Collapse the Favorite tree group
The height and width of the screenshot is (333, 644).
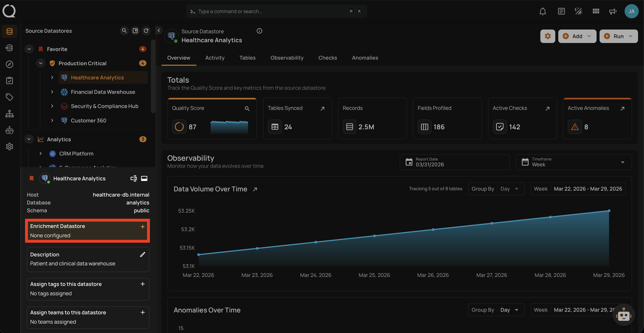(x=29, y=49)
